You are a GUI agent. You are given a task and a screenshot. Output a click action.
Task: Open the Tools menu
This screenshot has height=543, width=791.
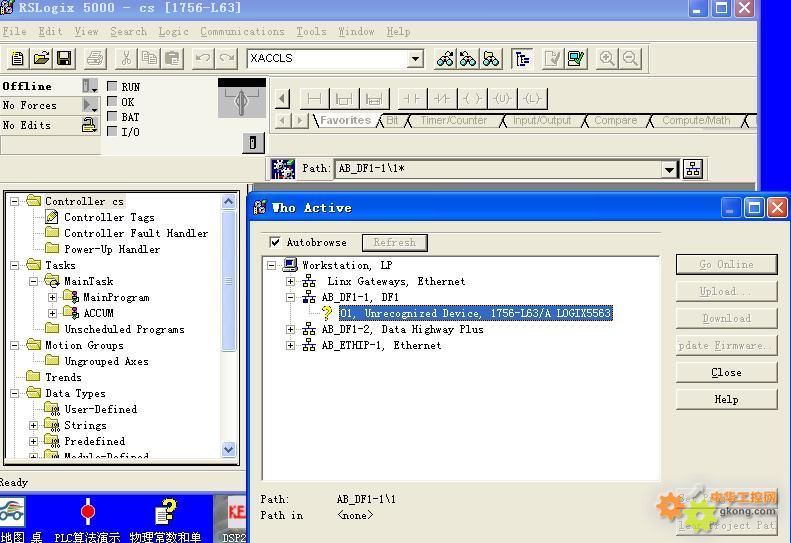tap(311, 31)
